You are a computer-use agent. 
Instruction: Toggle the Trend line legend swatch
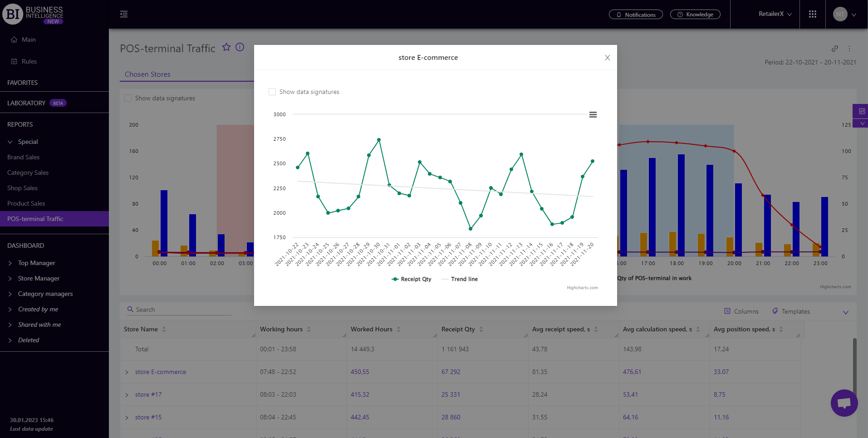pos(445,279)
